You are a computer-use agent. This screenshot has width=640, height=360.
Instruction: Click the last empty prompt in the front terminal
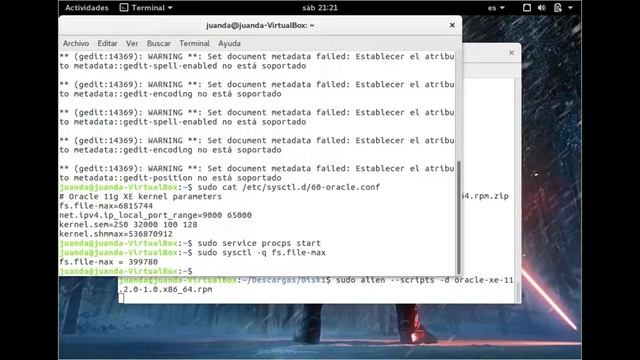(x=126, y=271)
